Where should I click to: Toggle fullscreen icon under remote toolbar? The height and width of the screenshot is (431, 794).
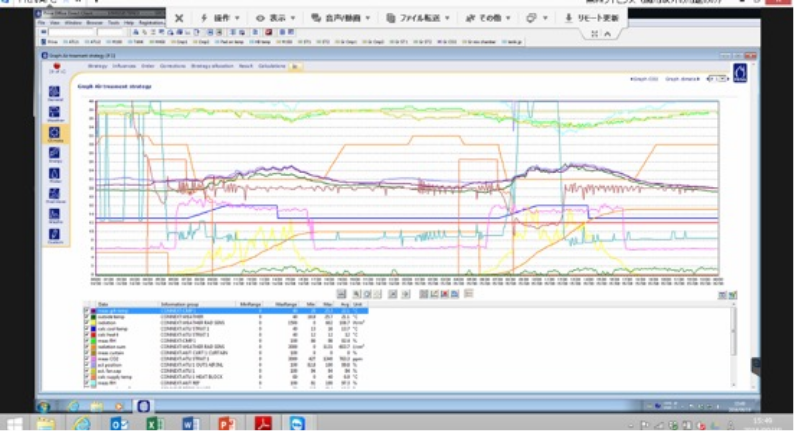(594, 34)
